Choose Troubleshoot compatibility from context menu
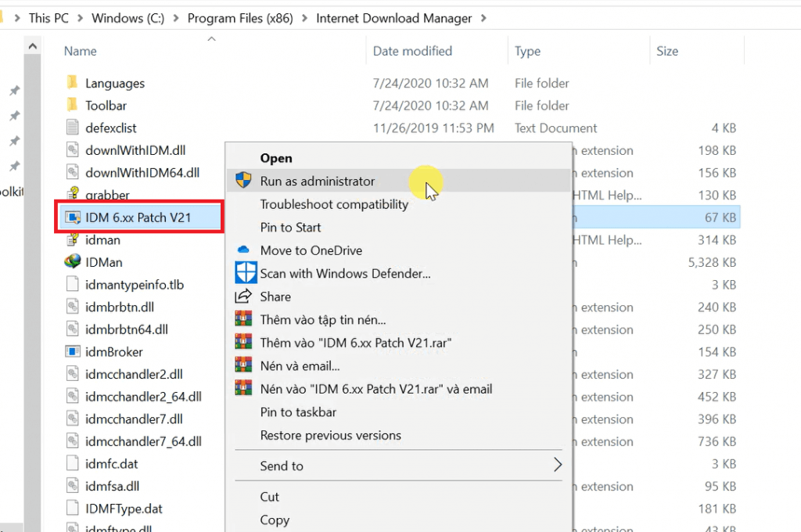 click(334, 204)
